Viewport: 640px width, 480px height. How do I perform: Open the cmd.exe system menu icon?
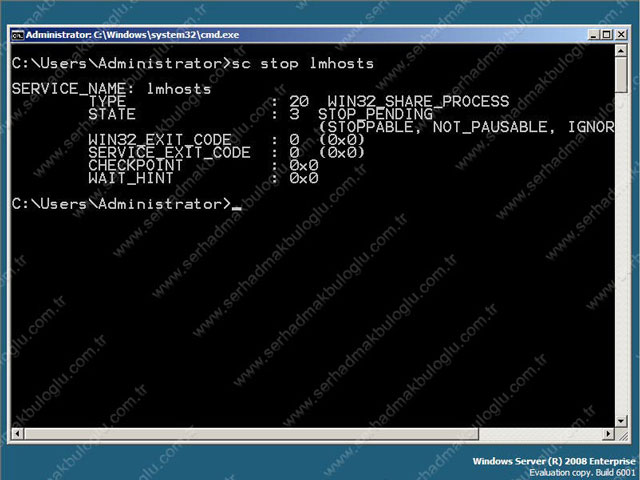(17, 34)
